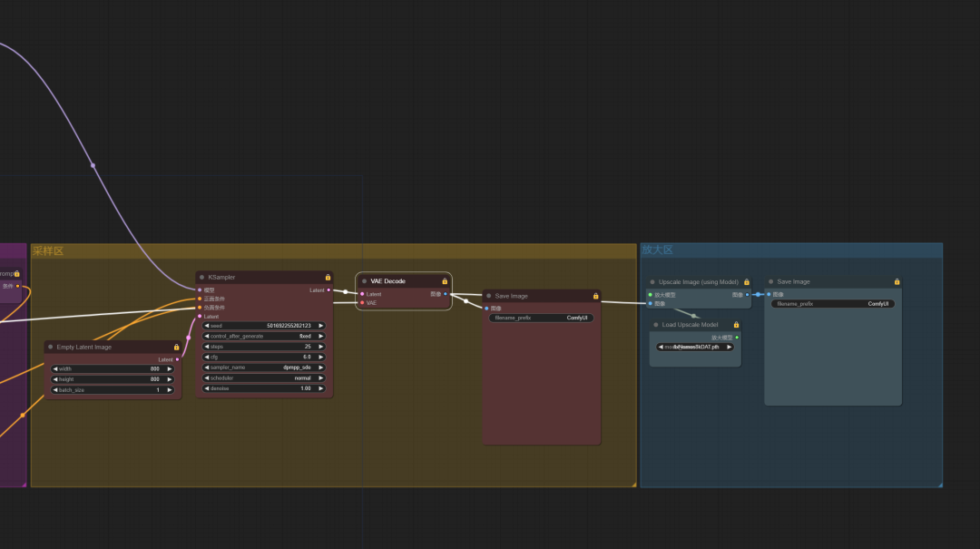Collapse Load Upscale Model node via dot
The height and width of the screenshot is (549, 980).
(656, 325)
